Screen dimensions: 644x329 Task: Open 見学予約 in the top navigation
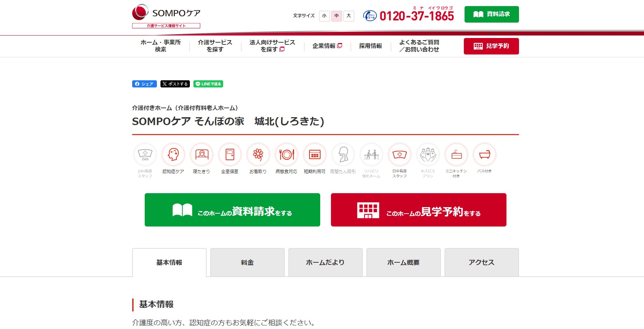click(491, 46)
